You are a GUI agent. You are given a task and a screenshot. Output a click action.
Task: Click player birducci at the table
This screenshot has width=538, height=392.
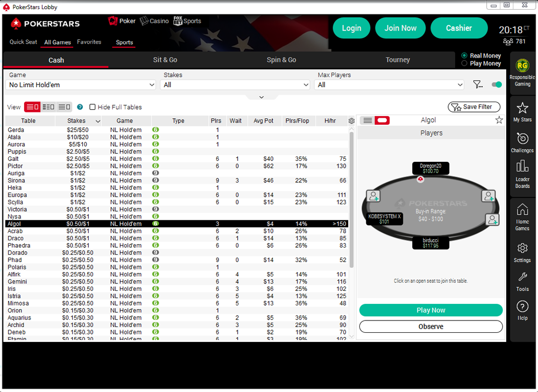(430, 243)
